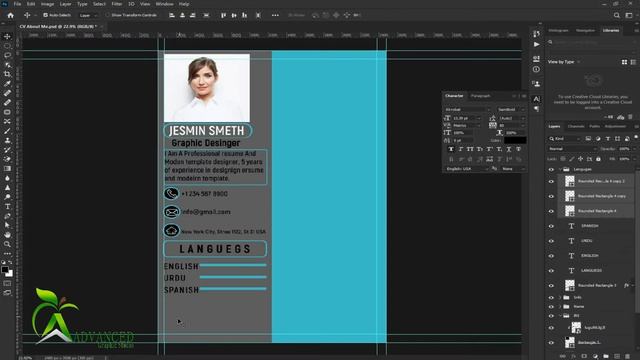Open the Window menu
Viewport: 640px width, 360px height.
[164, 4]
